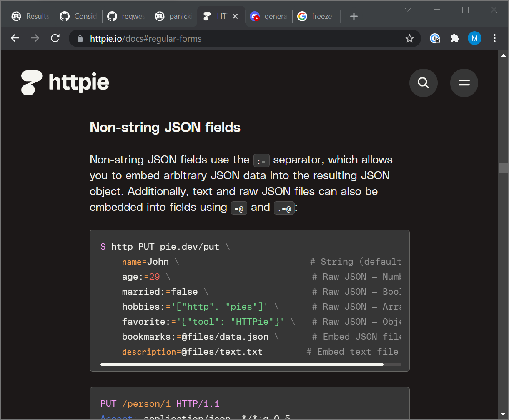Click the '# Embed text file' comment
The height and width of the screenshot is (420, 509).
(x=352, y=352)
